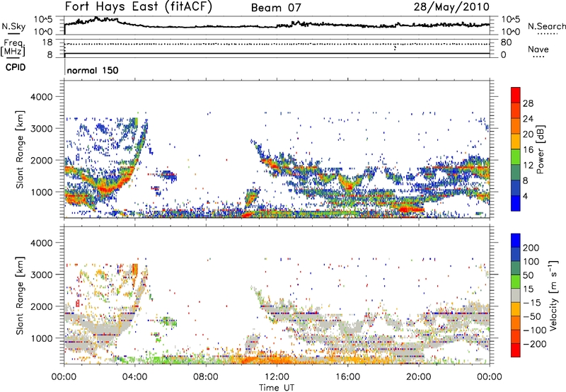Select the '200' velocity colorbar label
The height and width of the screenshot is (392, 566).
[x=531, y=248]
